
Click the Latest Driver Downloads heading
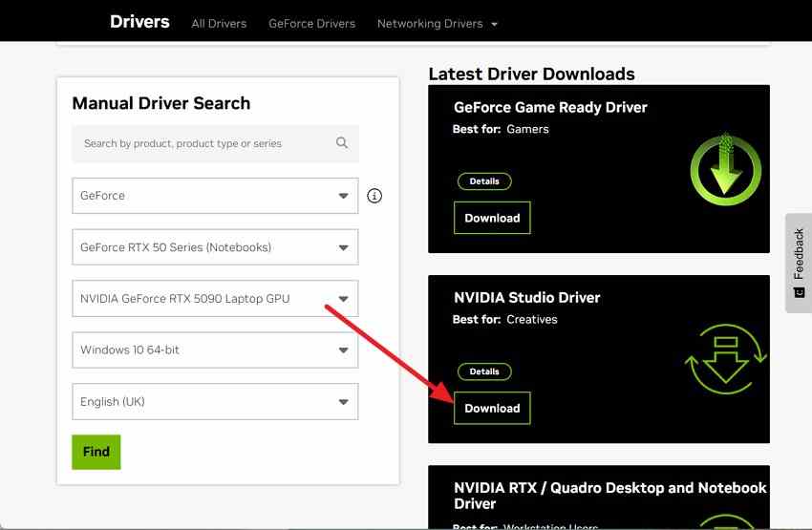pyautogui.click(x=531, y=74)
